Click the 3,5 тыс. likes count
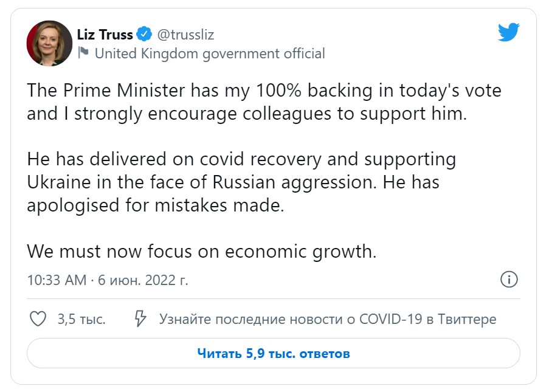Viewport: 549px width, 392px height. 81,319
